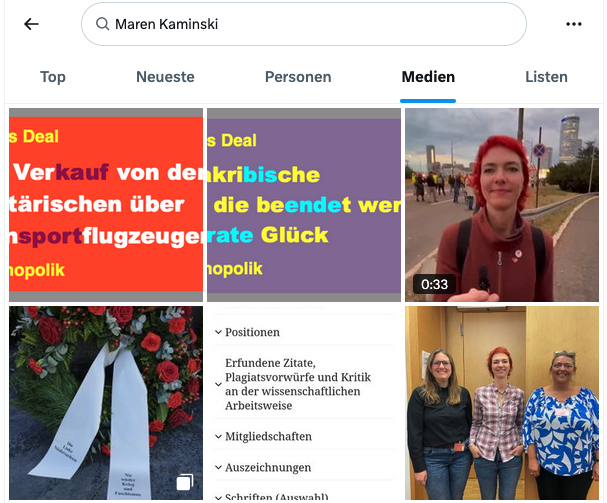Switch to the Top tab
The width and height of the screenshot is (607, 503).
53,77
